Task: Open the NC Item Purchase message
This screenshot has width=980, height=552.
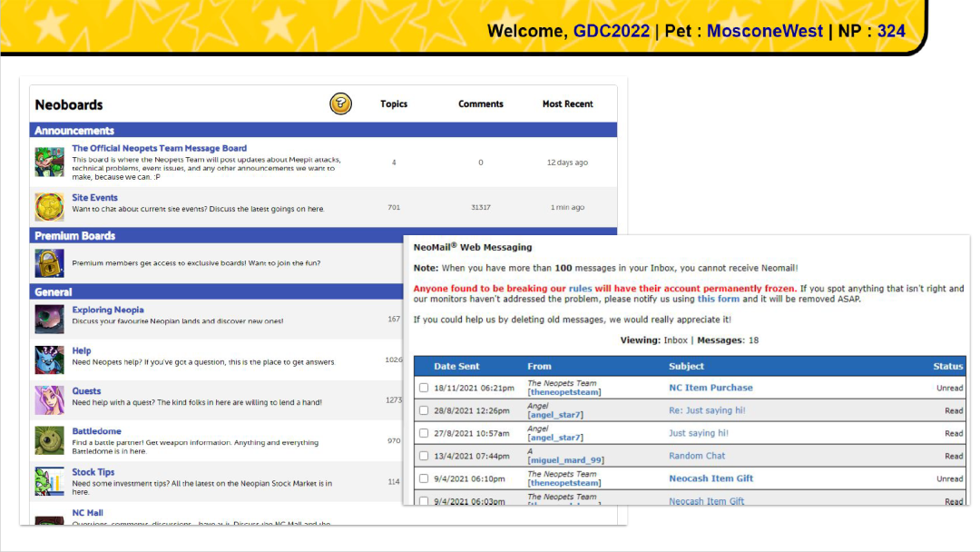Action: [710, 388]
